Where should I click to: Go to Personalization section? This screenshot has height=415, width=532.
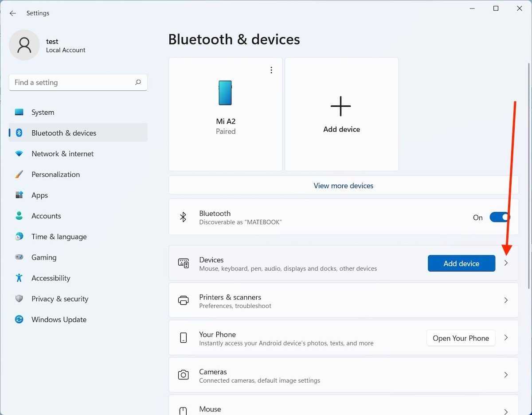[55, 175]
